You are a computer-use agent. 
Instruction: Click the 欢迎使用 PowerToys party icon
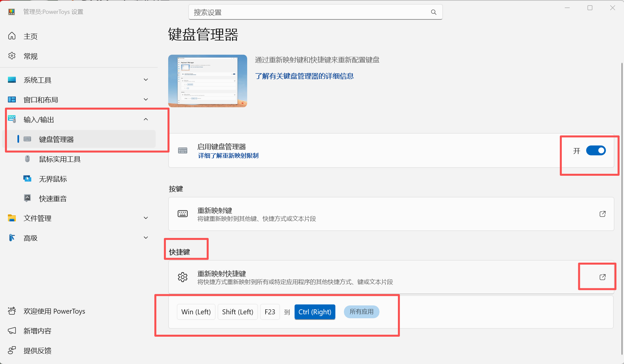pos(12,311)
